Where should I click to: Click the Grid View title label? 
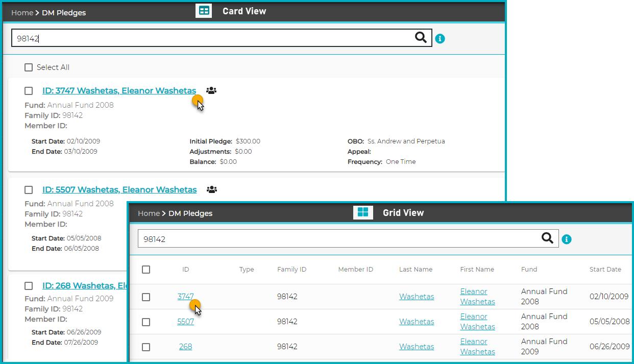[x=403, y=212]
